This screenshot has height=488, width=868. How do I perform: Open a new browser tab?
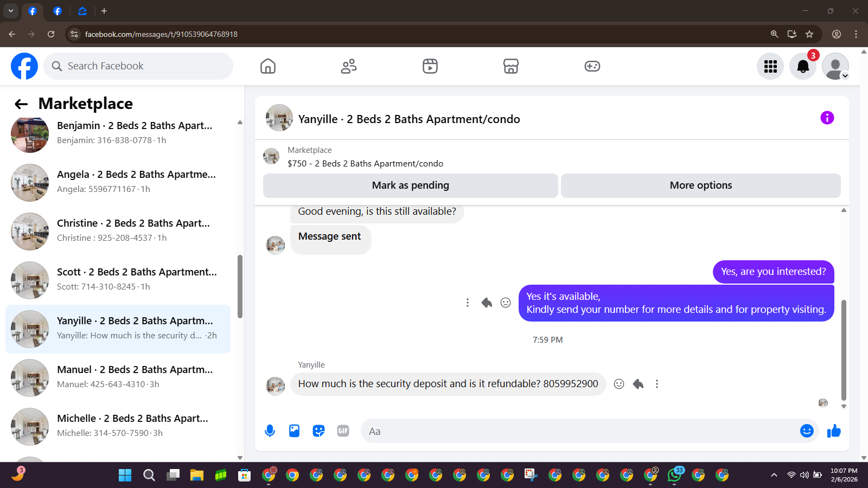pyautogui.click(x=104, y=11)
